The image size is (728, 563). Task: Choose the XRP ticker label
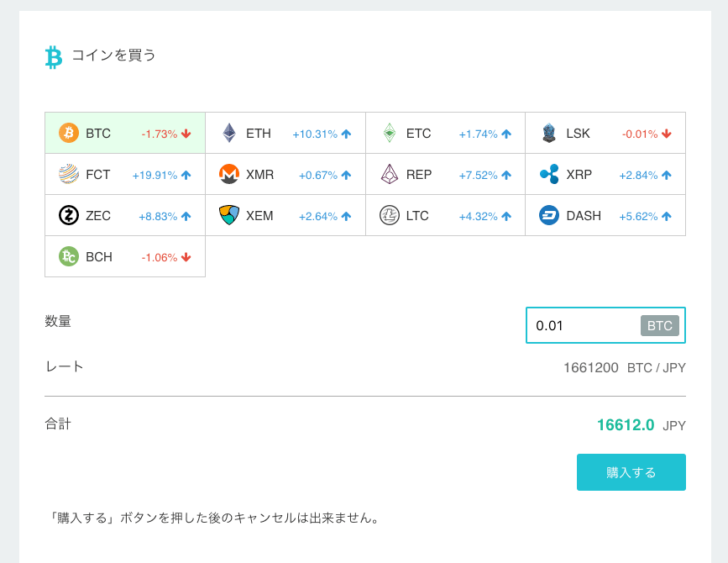coord(579,175)
